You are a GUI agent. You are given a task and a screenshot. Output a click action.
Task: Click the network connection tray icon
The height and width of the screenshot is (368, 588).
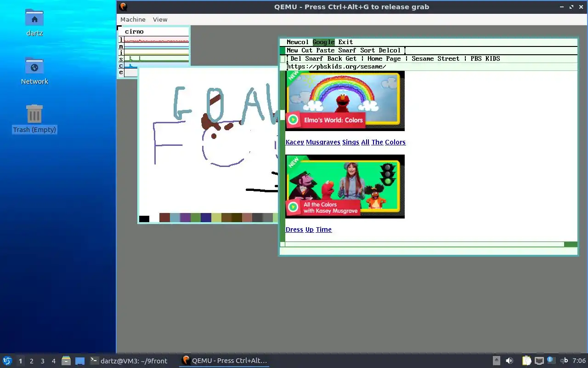pyautogui.click(x=539, y=361)
